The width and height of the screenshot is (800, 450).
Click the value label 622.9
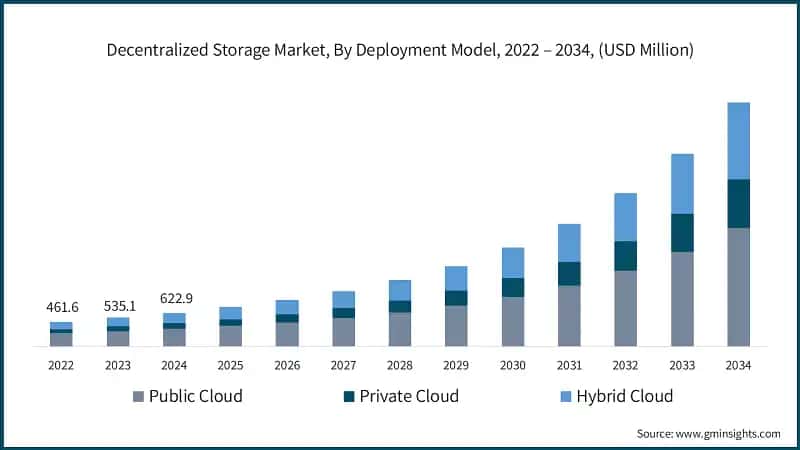tap(176, 298)
